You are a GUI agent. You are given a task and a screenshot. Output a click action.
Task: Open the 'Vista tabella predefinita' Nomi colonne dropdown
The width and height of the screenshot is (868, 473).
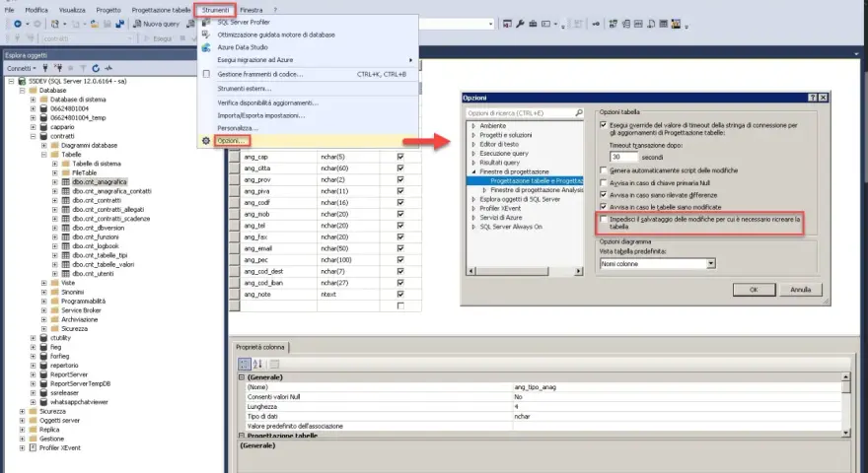pos(711,264)
